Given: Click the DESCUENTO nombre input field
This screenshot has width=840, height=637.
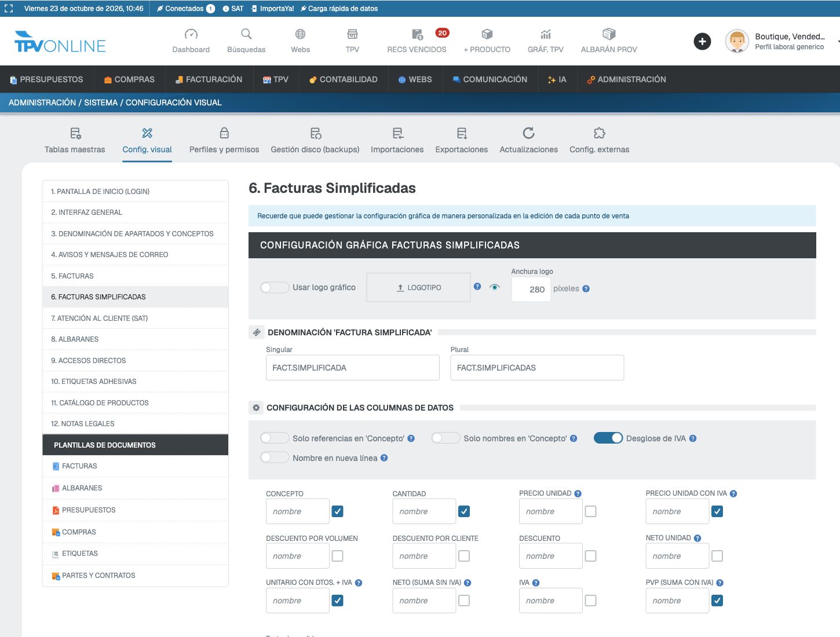Looking at the screenshot, I should tap(550, 556).
